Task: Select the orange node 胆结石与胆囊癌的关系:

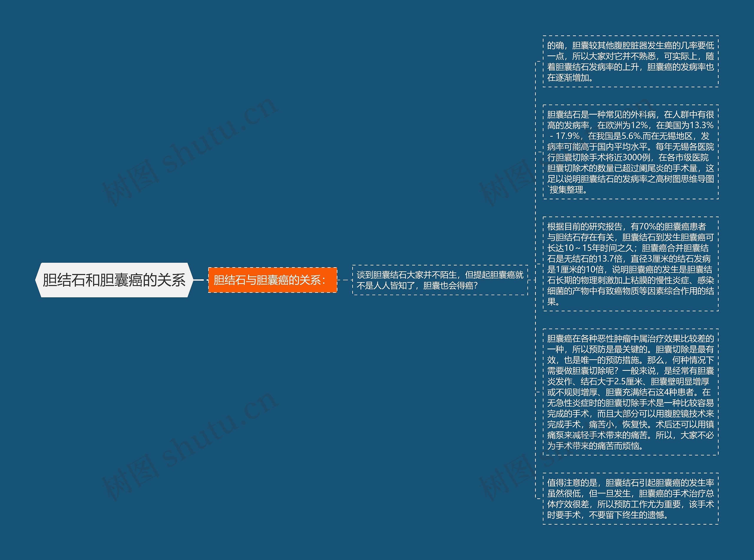Action: 272,280
